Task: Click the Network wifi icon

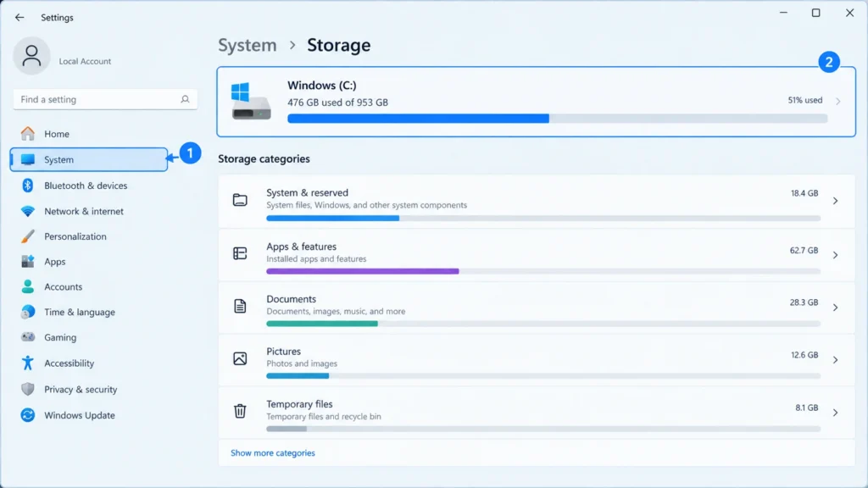Action: point(28,211)
